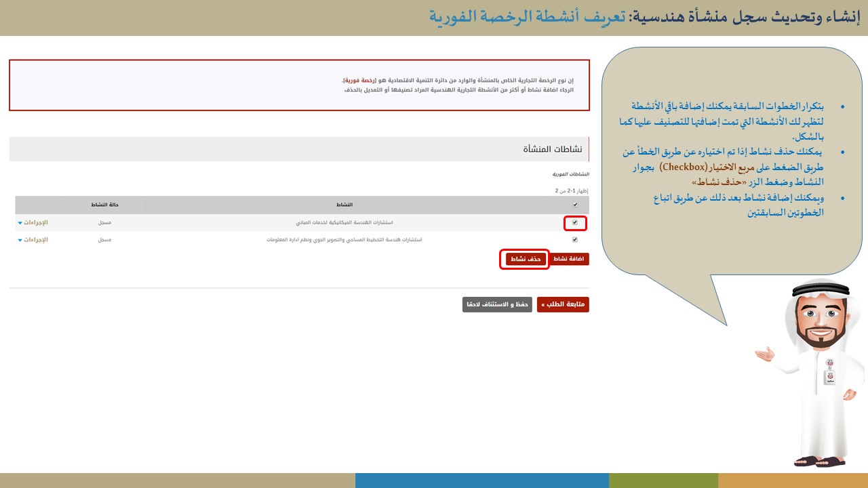Expand الإجراءات dropdown for the survey planning row
The image size is (868, 488).
point(33,240)
